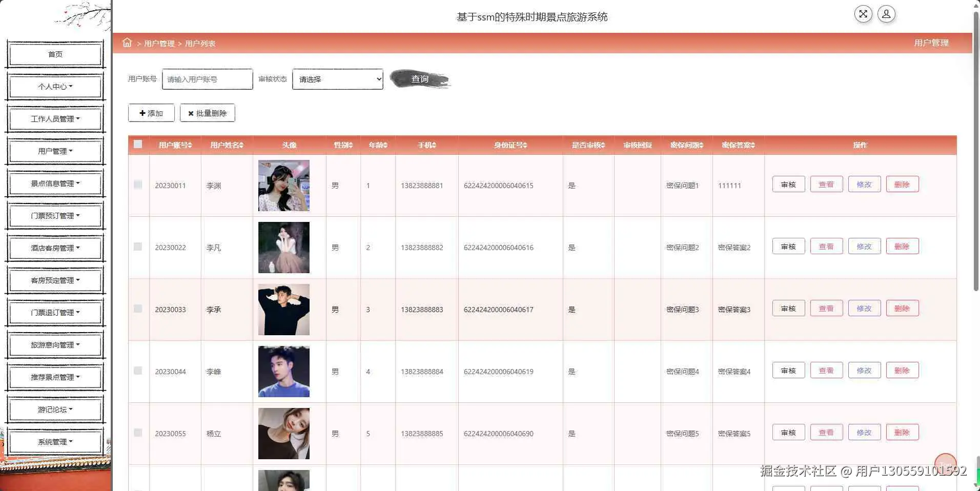The width and height of the screenshot is (980, 491).
Task: Open the user profile icon
Action: click(x=886, y=14)
